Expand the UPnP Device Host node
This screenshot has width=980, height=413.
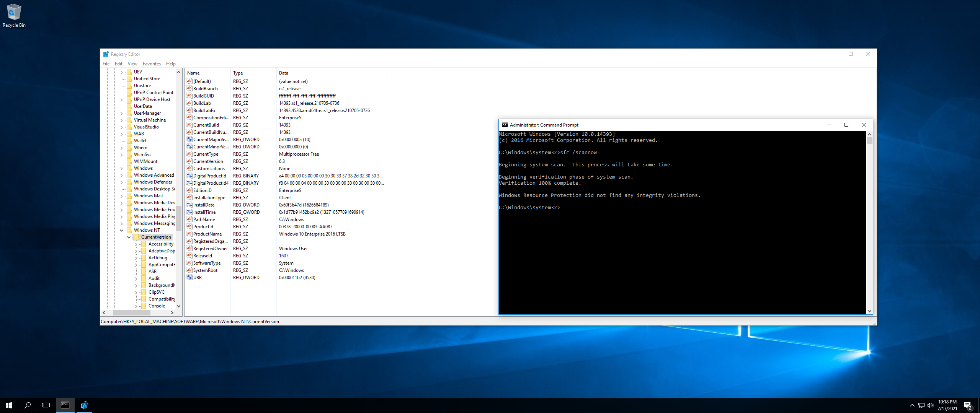coord(122,100)
